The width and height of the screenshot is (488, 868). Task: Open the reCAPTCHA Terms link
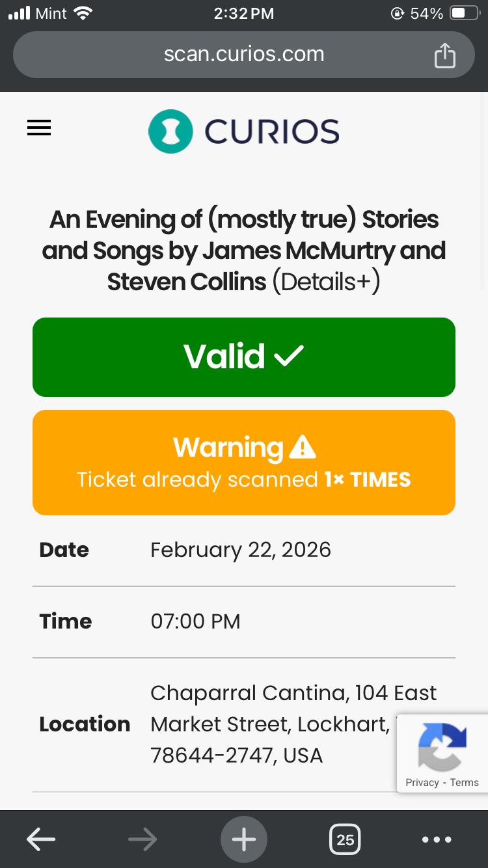coord(464,783)
